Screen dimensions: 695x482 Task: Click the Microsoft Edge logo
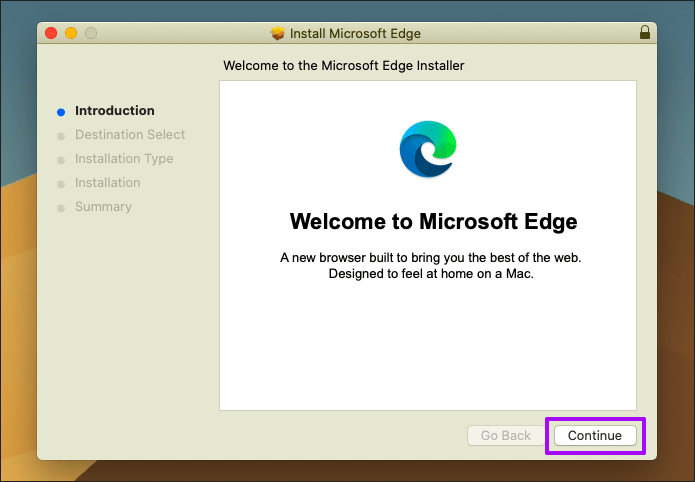click(427, 150)
